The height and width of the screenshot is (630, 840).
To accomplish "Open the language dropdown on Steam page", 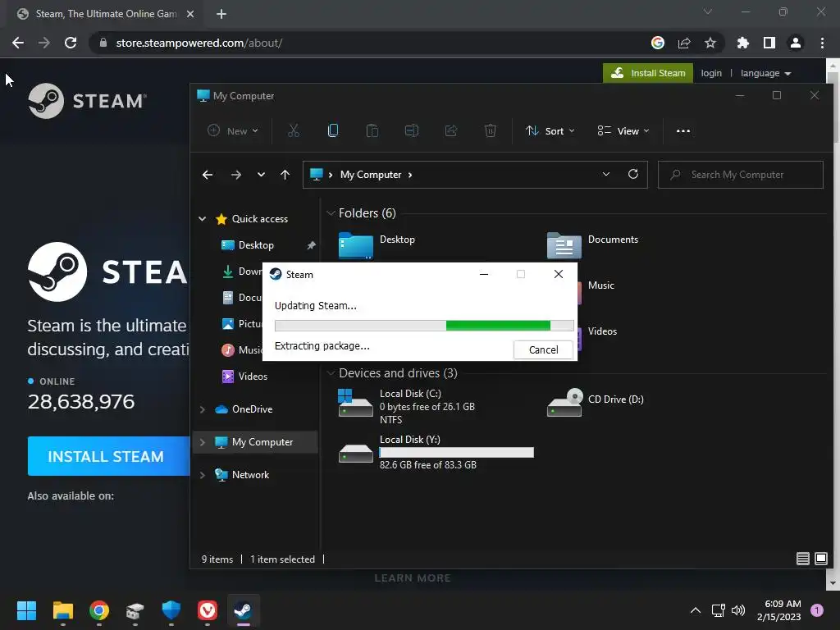I will click(765, 73).
